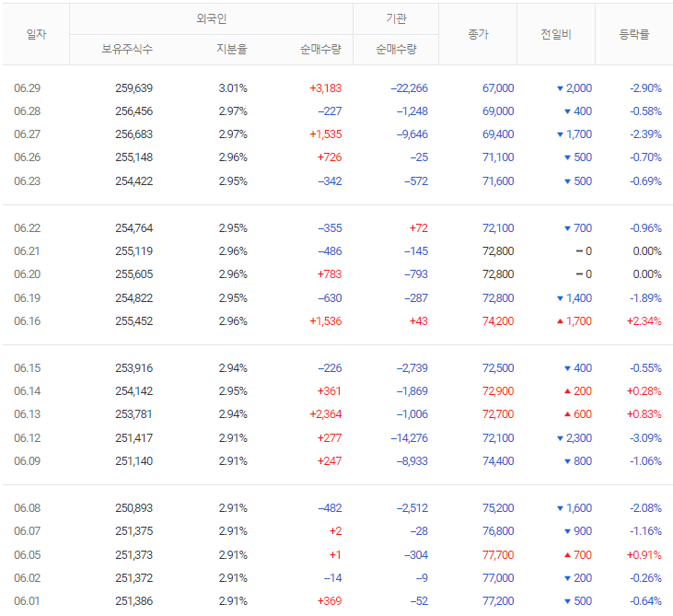Viewport: 673px width, 616px height.
Task: Click the -0.96% change rate
Action: point(646,228)
